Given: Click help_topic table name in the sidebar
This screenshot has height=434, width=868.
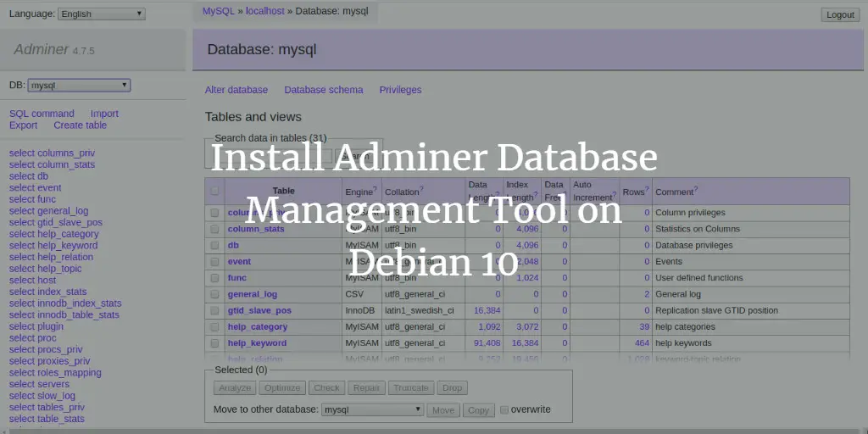Looking at the screenshot, I should 59,269.
